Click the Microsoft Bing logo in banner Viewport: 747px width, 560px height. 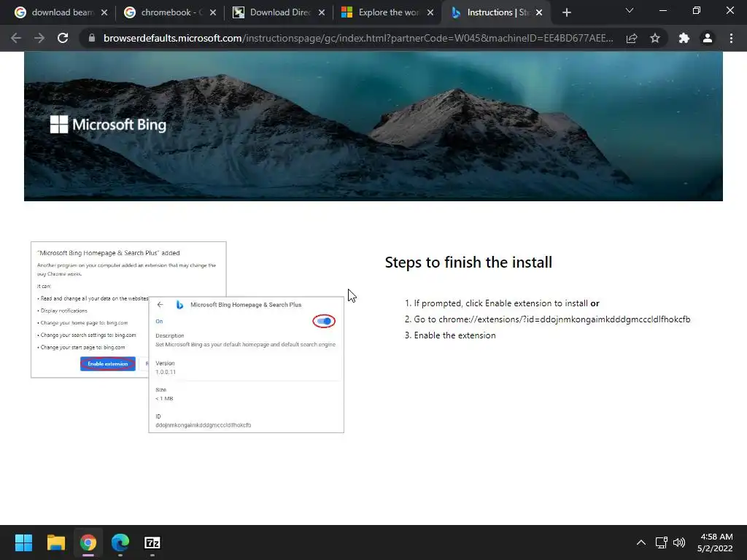click(x=108, y=125)
